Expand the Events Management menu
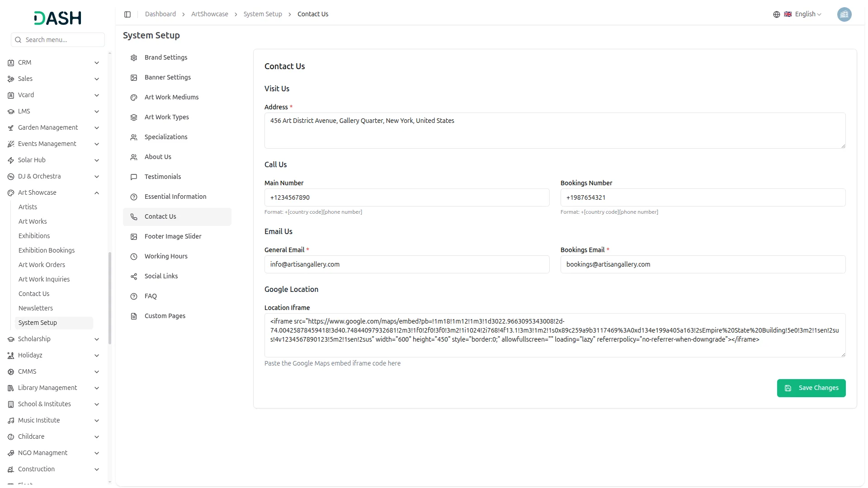This screenshot has width=868, height=488. click(x=96, y=144)
